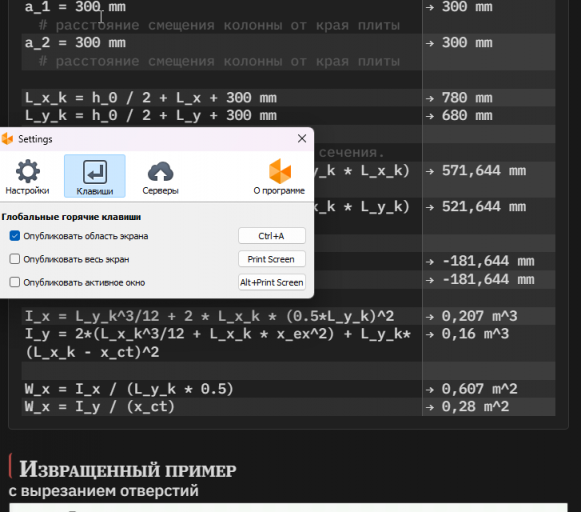Click the Print Screen hotkey button
Image resolution: width=581 pixels, height=512 pixels.
click(x=272, y=259)
